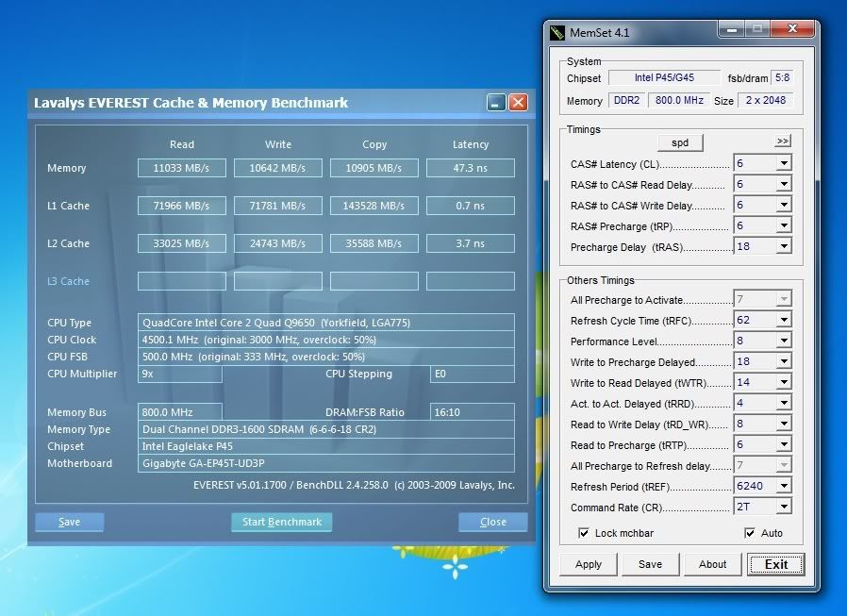The width and height of the screenshot is (847, 616).
Task: Open the About dialog in MemSet
Action: (712, 565)
